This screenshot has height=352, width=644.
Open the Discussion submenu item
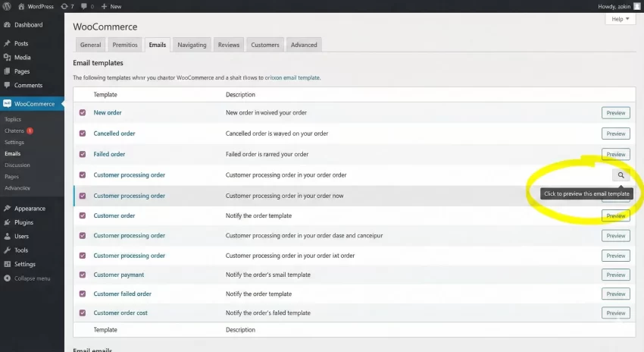[x=17, y=165]
